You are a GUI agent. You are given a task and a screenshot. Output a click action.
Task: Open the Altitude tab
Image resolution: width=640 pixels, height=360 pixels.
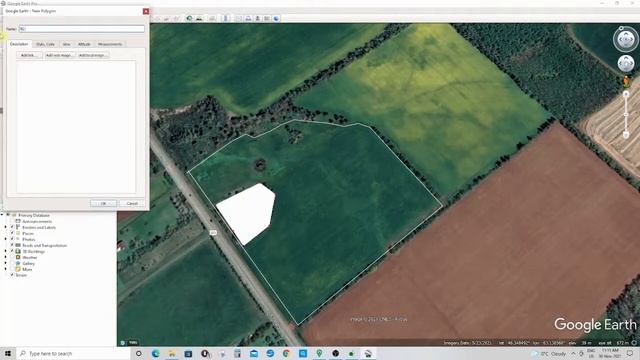(x=84, y=44)
